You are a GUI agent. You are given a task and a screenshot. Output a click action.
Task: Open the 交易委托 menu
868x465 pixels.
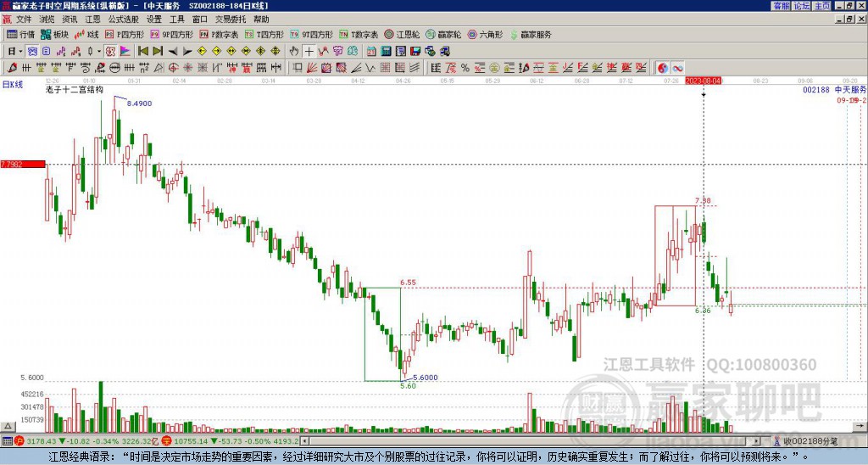(231, 20)
